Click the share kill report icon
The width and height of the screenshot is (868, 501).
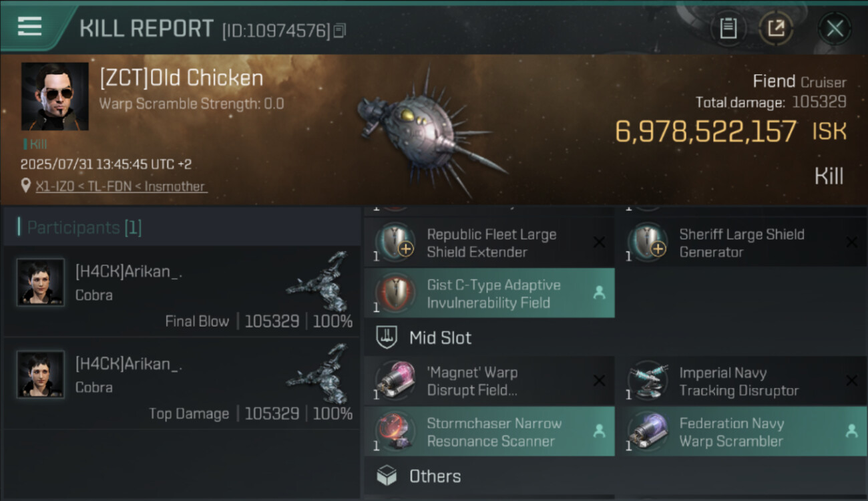(776, 28)
